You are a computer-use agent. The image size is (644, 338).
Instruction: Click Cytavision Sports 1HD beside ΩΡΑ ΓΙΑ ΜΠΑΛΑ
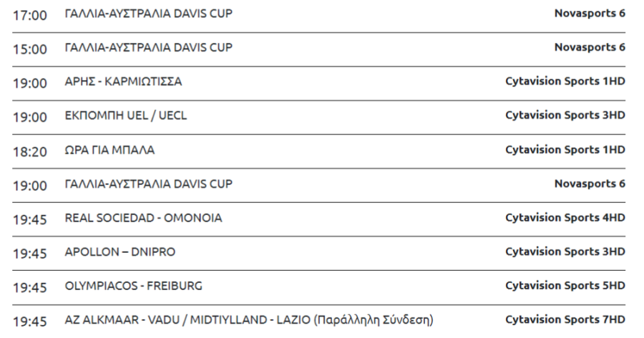(565, 150)
